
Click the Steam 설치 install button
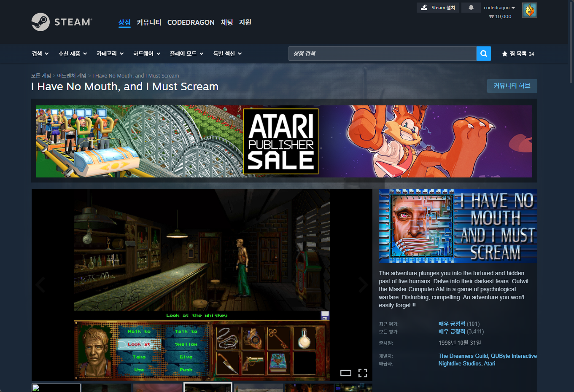pyautogui.click(x=438, y=8)
